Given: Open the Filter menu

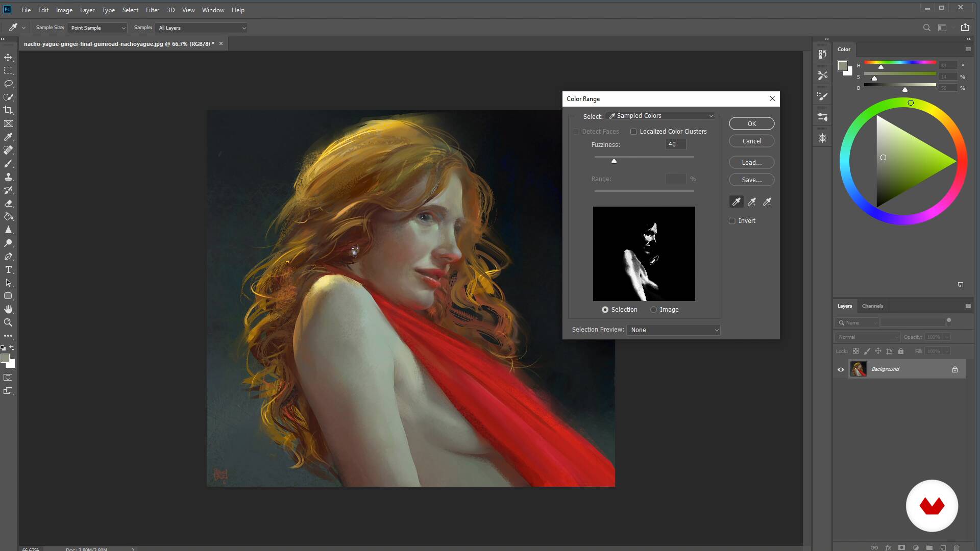Looking at the screenshot, I should pos(152,10).
